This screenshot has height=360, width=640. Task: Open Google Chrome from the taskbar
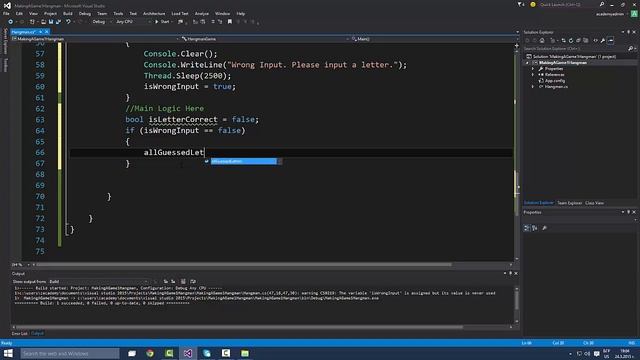coord(150,353)
